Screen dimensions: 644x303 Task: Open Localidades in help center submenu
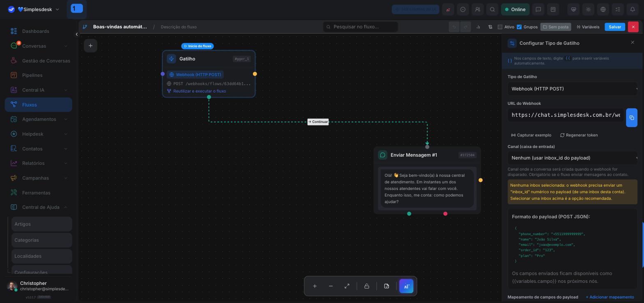[41, 256]
